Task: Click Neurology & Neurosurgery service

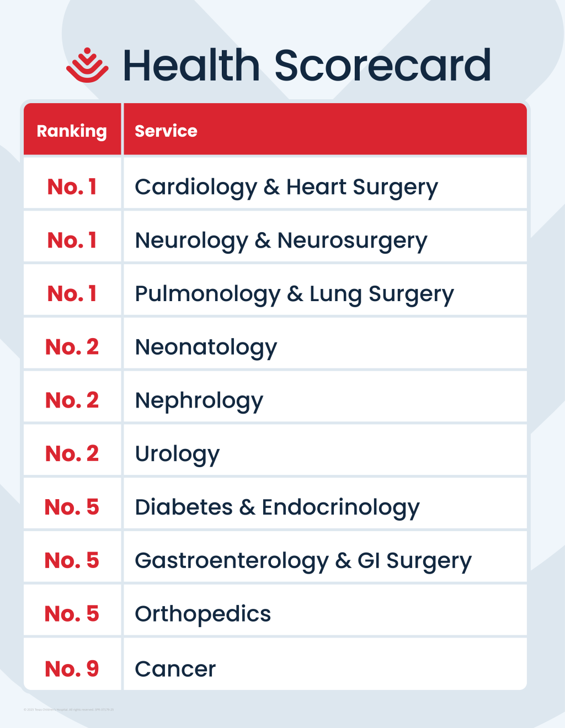Action: (281, 240)
